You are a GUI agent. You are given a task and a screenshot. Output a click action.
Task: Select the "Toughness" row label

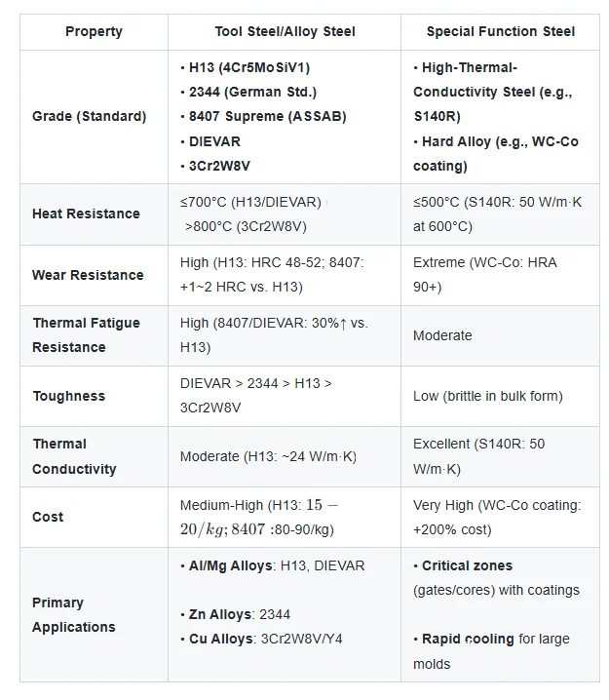point(68,396)
